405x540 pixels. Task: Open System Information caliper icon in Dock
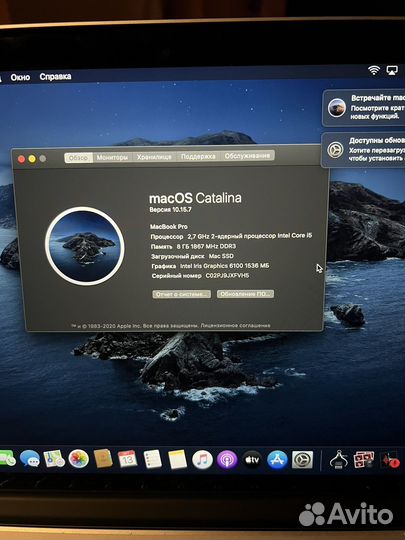(339, 460)
